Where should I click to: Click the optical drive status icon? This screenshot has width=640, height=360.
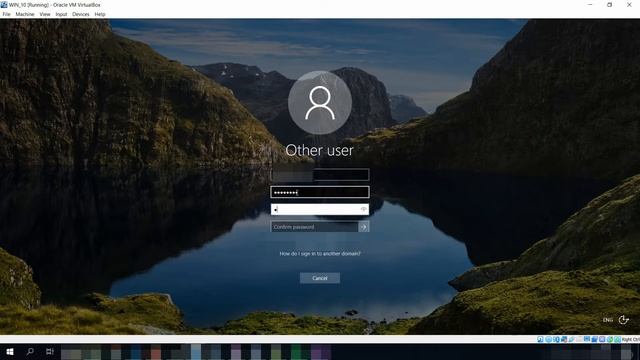coord(549,339)
